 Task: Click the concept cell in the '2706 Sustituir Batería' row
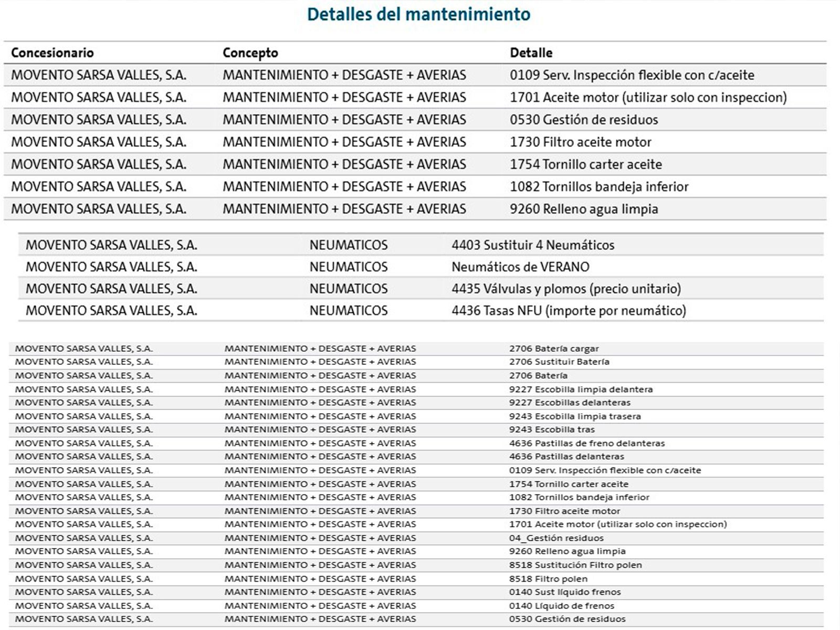click(320, 362)
